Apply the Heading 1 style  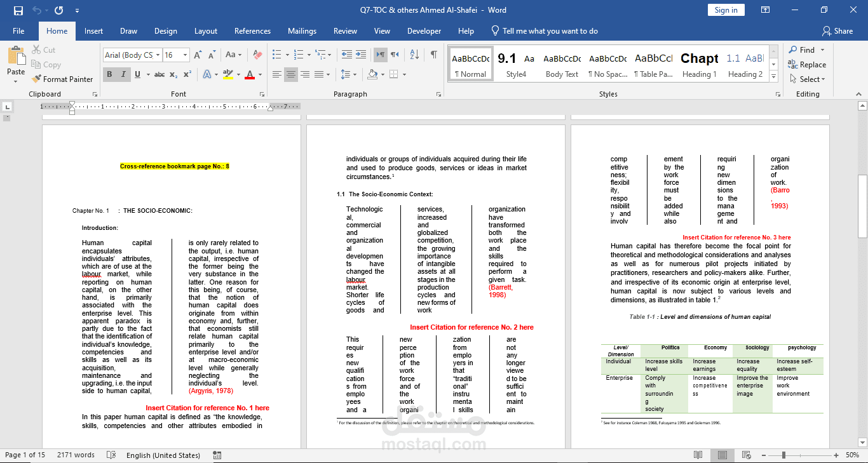(700, 64)
